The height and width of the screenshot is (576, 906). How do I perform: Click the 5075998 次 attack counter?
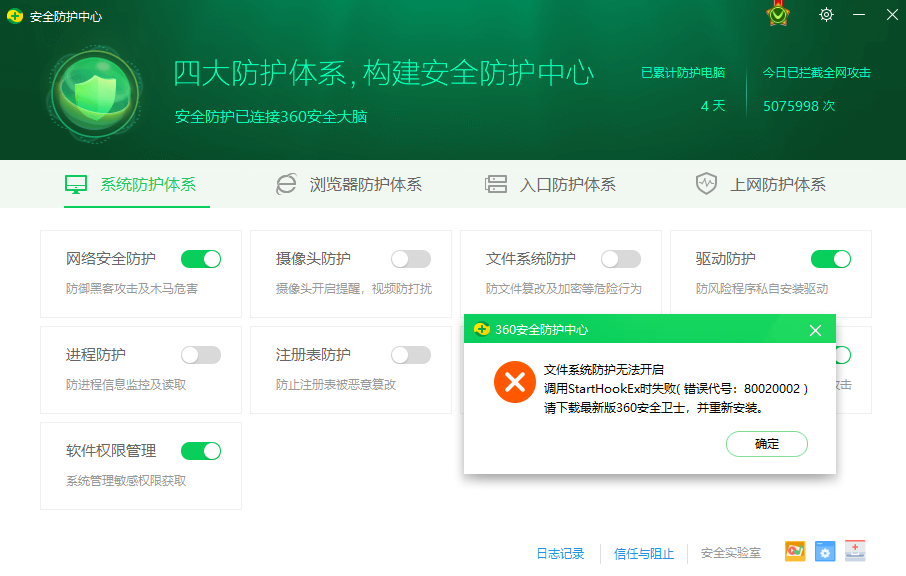pos(799,106)
